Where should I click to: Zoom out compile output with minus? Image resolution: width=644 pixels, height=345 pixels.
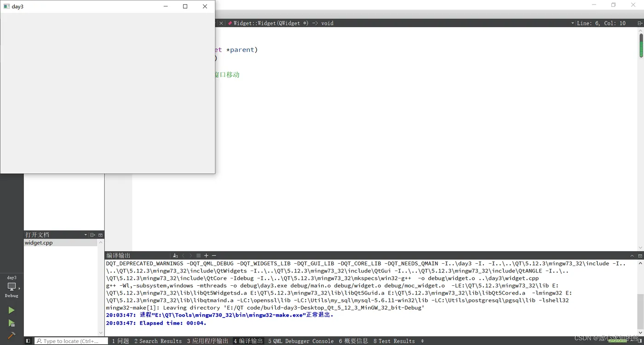coord(214,255)
